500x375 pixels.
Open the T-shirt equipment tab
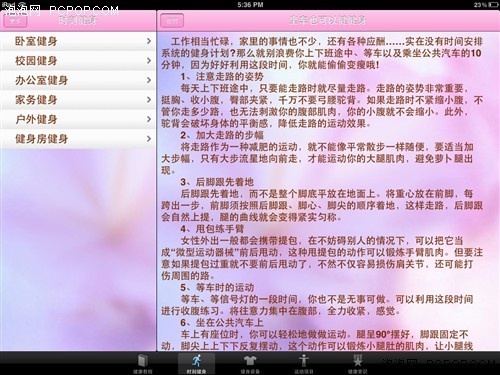pos(250,363)
